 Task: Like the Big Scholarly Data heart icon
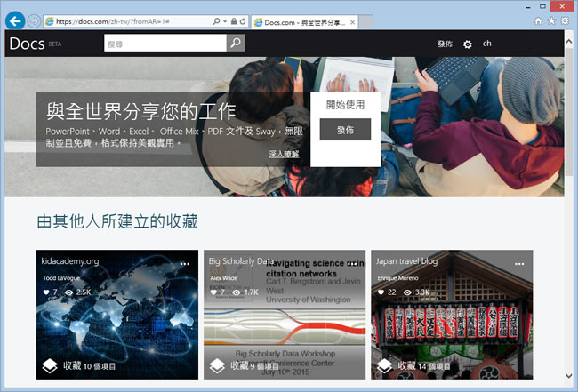point(212,292)
